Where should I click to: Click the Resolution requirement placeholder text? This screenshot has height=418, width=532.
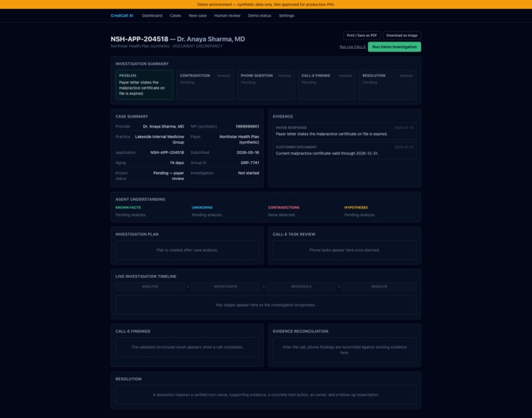[x=266, y=395]
